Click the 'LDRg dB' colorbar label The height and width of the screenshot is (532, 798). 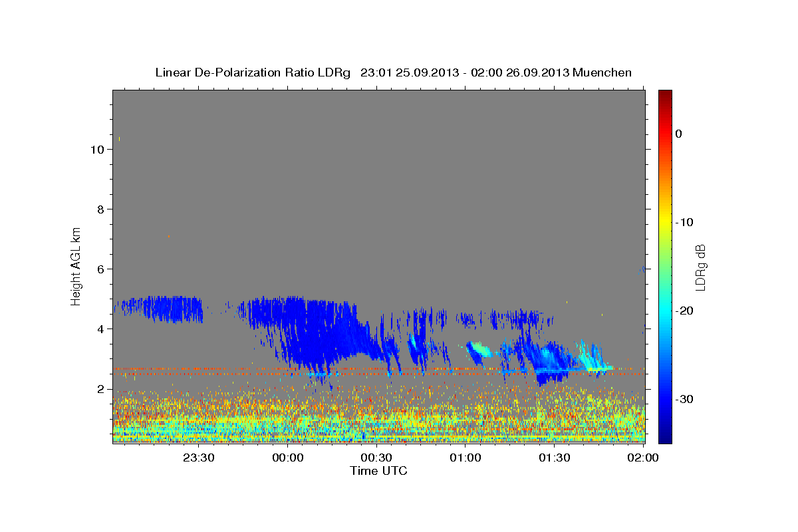(x=700, y=267)
